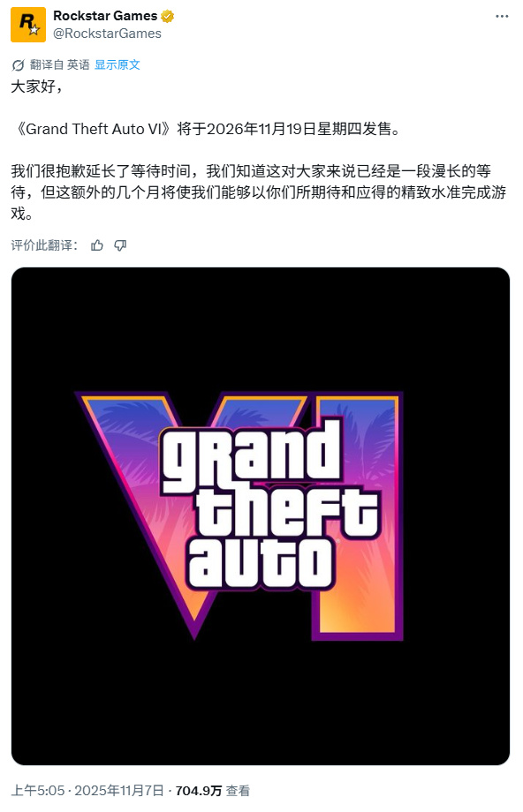Click the white 'auto' word in the logo

pyautogui.click(x=261, y=563)
